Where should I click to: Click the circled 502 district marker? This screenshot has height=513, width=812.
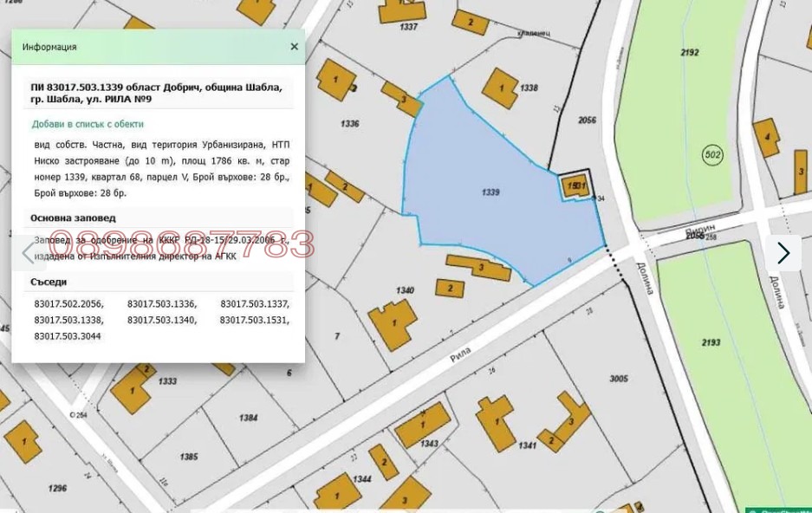[712, 154]
